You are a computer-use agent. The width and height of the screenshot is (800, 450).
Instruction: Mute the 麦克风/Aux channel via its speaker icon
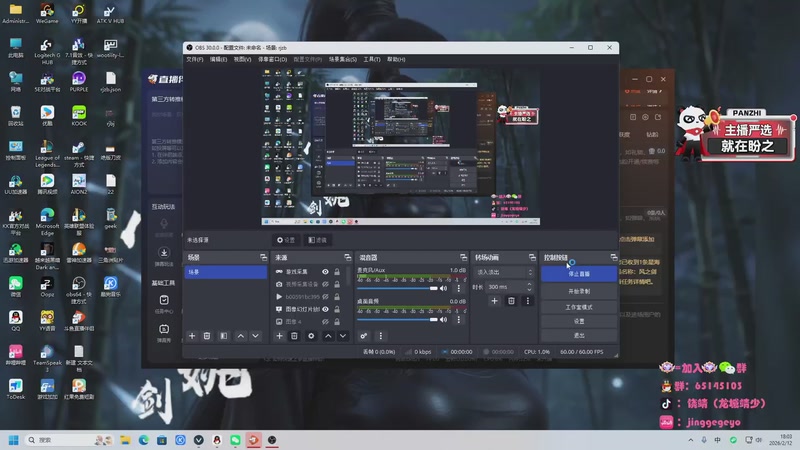pos(444,288)
